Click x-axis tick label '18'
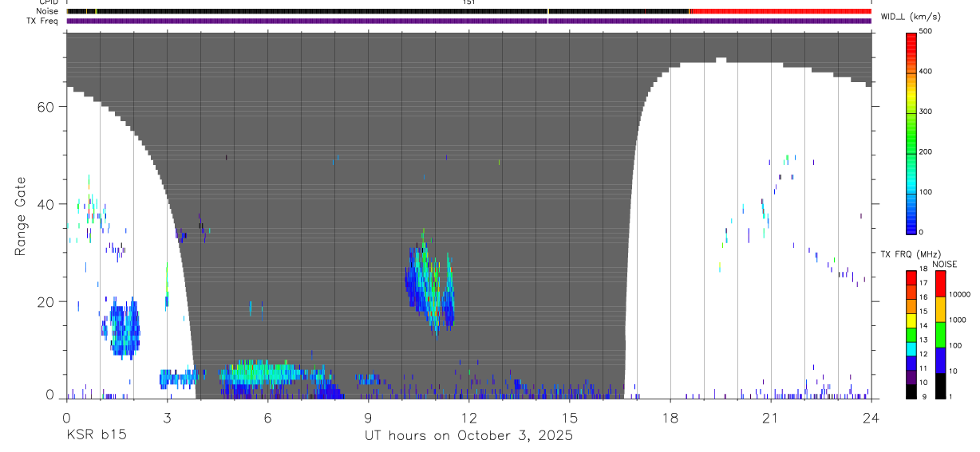Viewport: 980px width, 452px height. (x=670, y=417)
